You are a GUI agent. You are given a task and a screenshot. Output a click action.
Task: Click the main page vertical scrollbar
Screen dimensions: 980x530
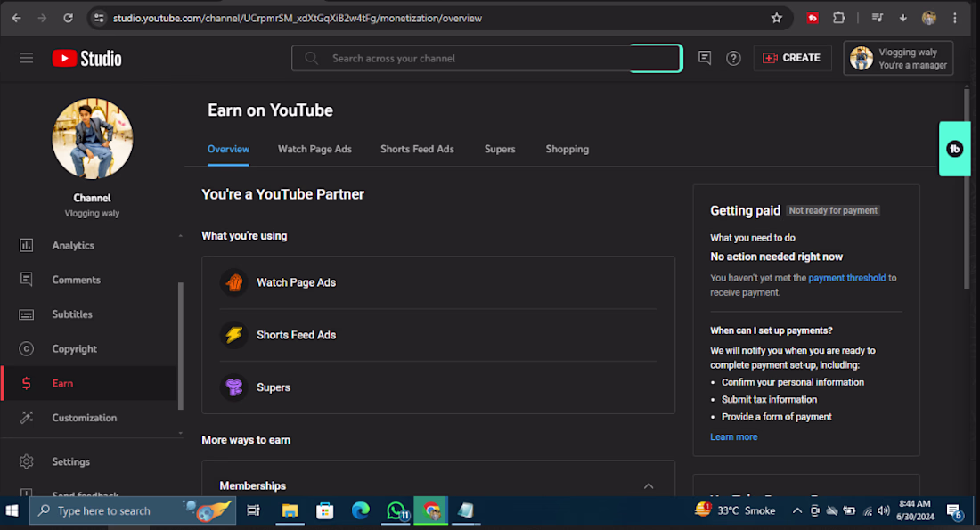967,187
